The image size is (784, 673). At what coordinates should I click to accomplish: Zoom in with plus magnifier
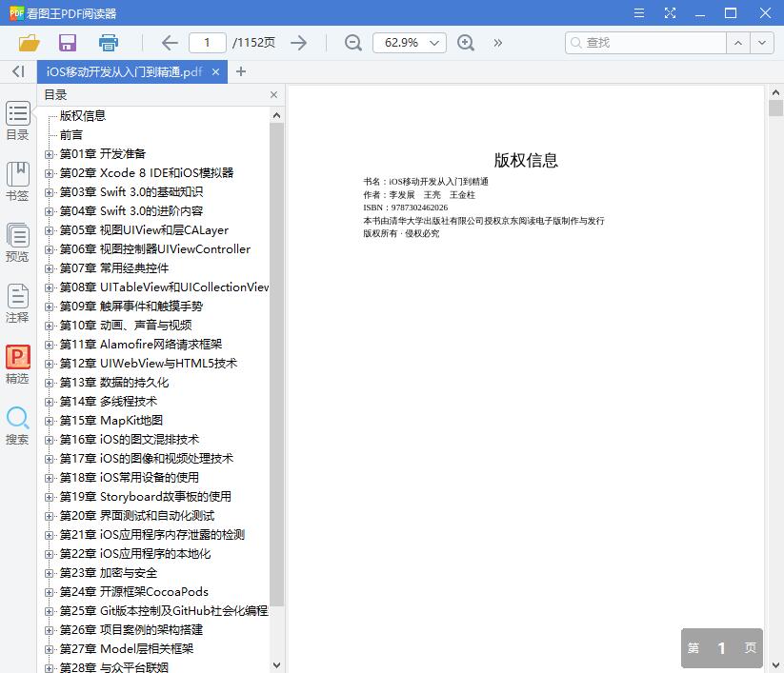(466, 43)
